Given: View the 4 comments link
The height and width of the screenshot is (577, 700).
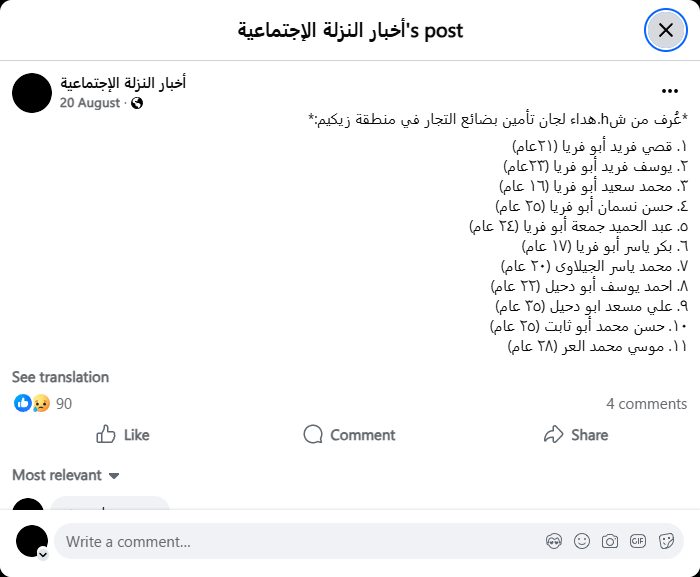Looking at the screenshot, I should (x=646, y=404).
